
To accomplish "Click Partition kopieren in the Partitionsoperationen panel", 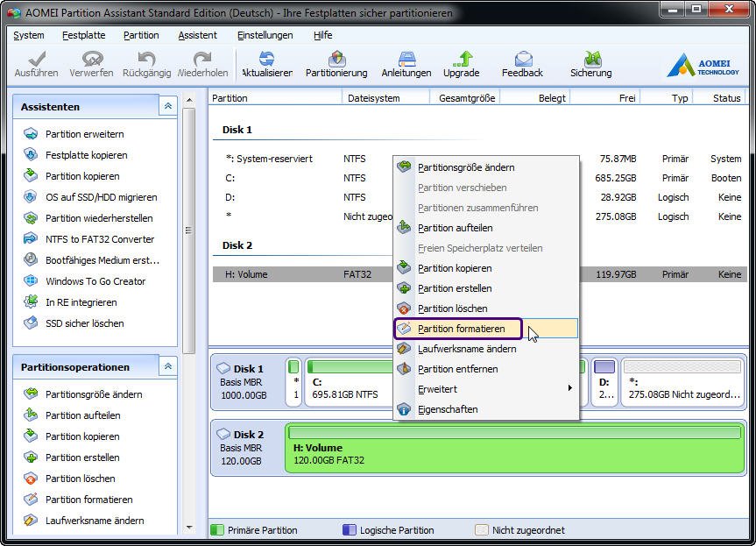I will point(82,436).
